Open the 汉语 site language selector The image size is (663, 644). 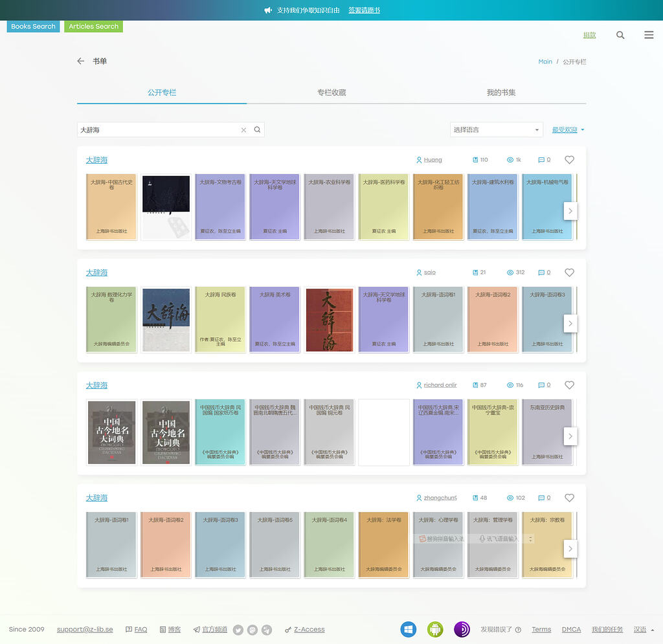[x=643, y=629]
